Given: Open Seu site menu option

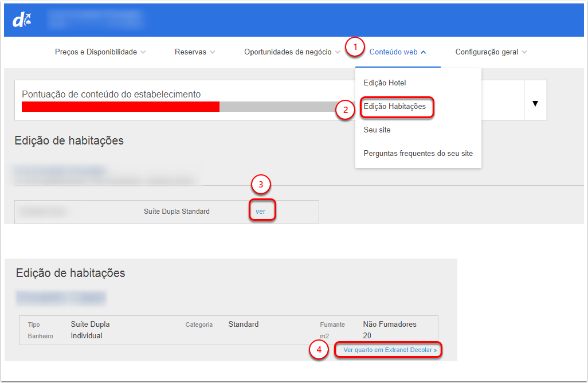Looking at the screenshot, I should 377,130.
